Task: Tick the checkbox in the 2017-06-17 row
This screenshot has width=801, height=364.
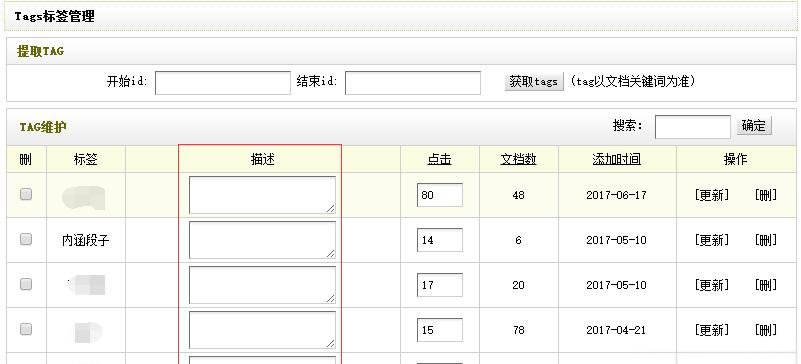Action: (x=26, y=195)
